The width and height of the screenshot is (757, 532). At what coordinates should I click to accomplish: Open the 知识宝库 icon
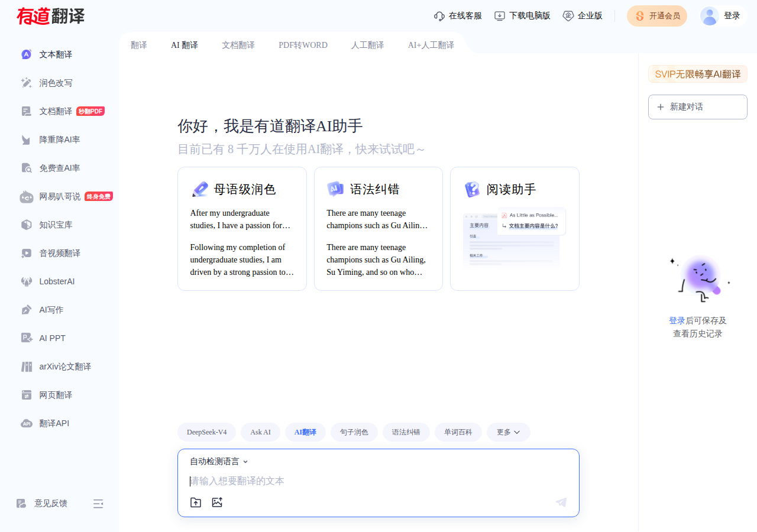26,225
